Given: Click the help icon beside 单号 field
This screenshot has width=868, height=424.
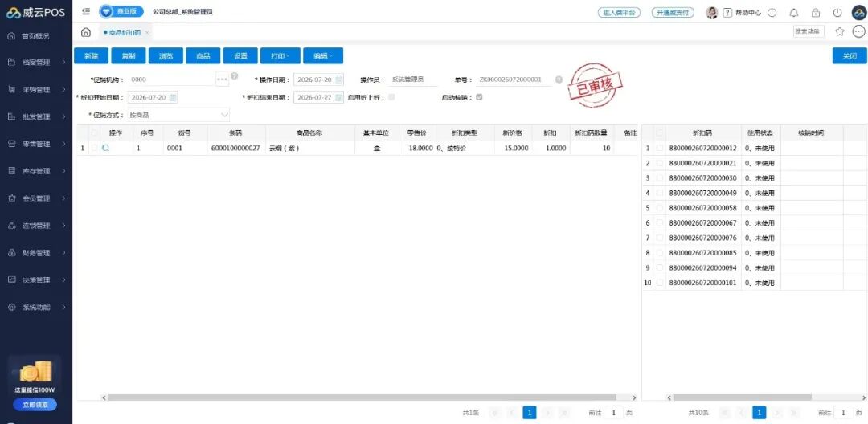Looking at the screenshot, I should coord(559,79).
